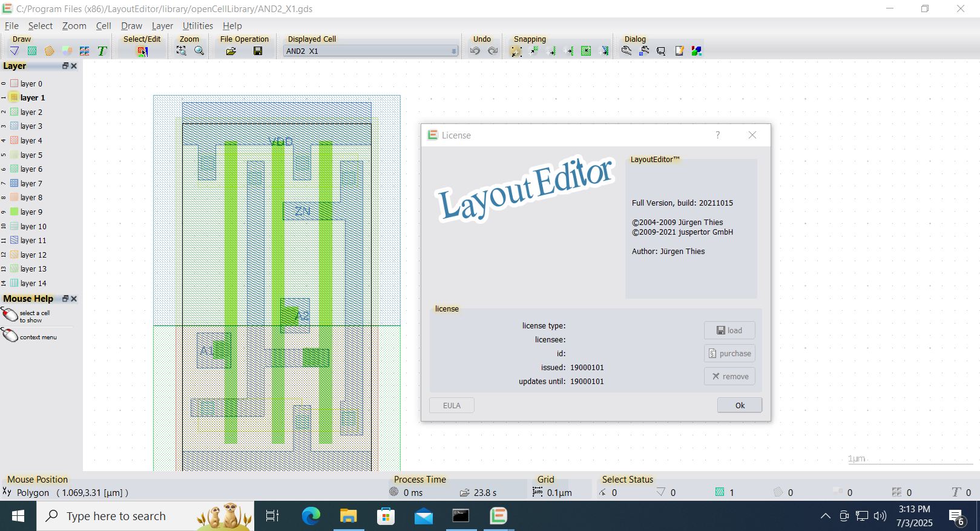Click the load license button
The width and height of the screenshot is (980, 531).
[x=729, y=330]
